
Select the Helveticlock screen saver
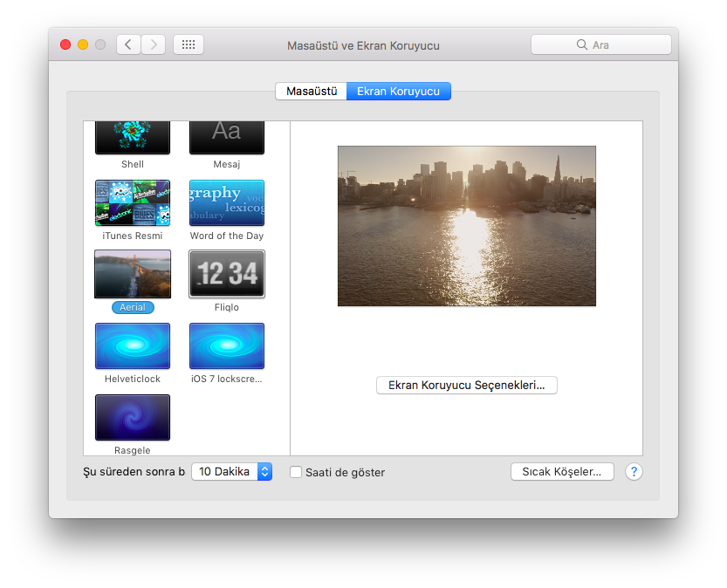pos(133,346)
